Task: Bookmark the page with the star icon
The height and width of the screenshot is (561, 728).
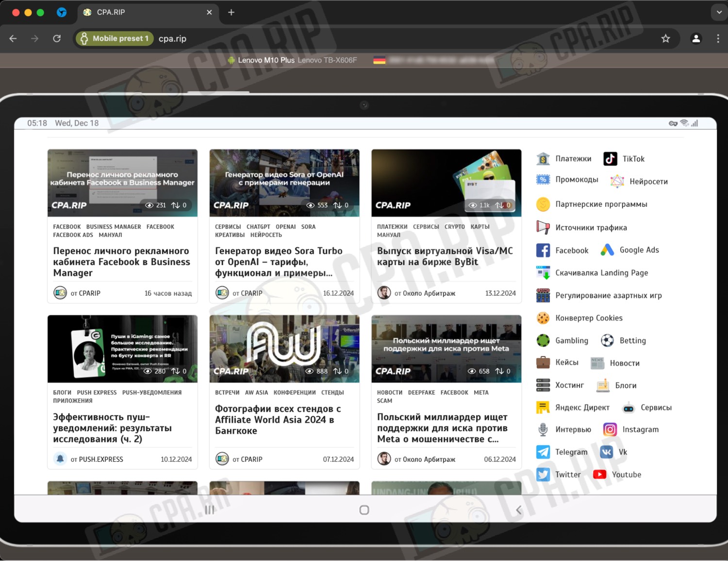Action: point(665,38)
